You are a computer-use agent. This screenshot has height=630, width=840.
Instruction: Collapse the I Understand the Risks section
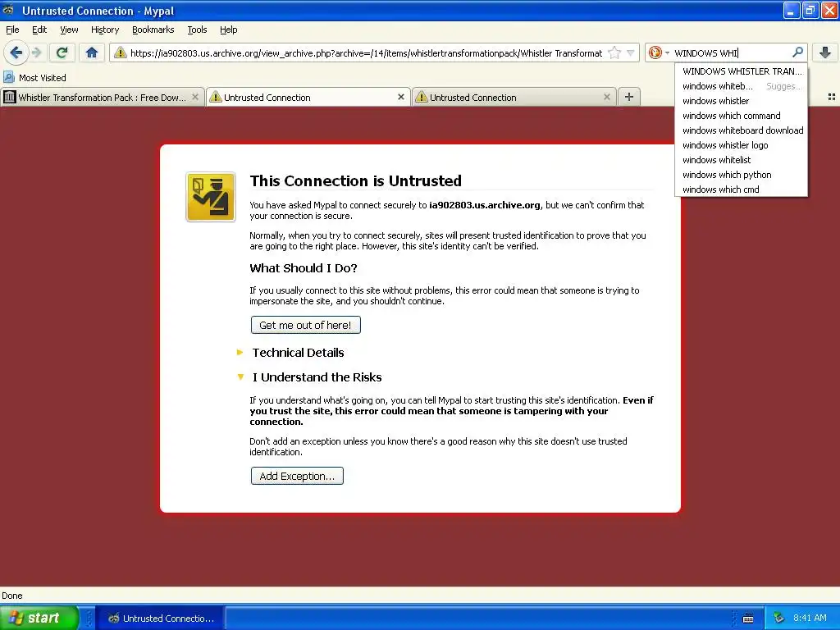pos(309,377)
